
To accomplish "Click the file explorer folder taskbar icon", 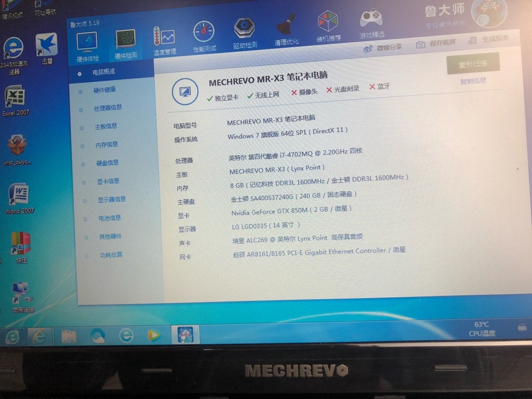I will pos(69,336).
